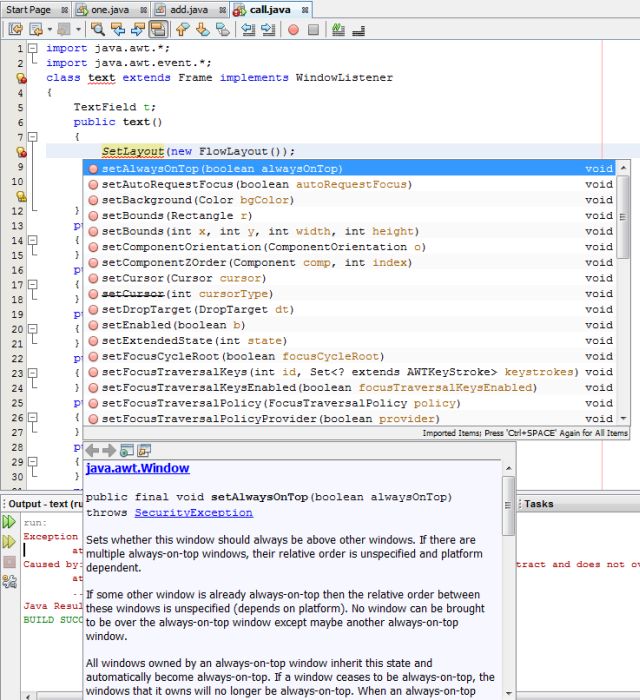Image resolution: width=640 pixels, height=700 pixels.
Task: Click the Find Selection magnifier toolbar icon
Action: [98, 30]
